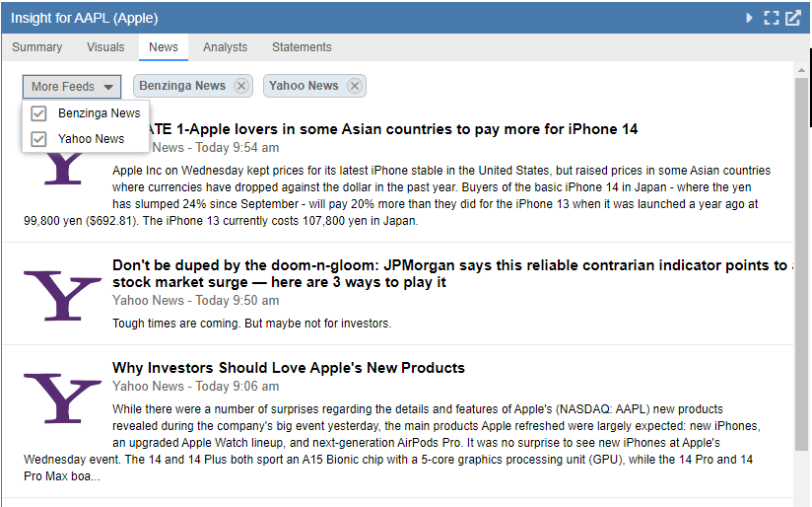Open JPMorgan contrarian indicator article headline
The height and width of the screenshot is (507, 812).
click(450, 273)
